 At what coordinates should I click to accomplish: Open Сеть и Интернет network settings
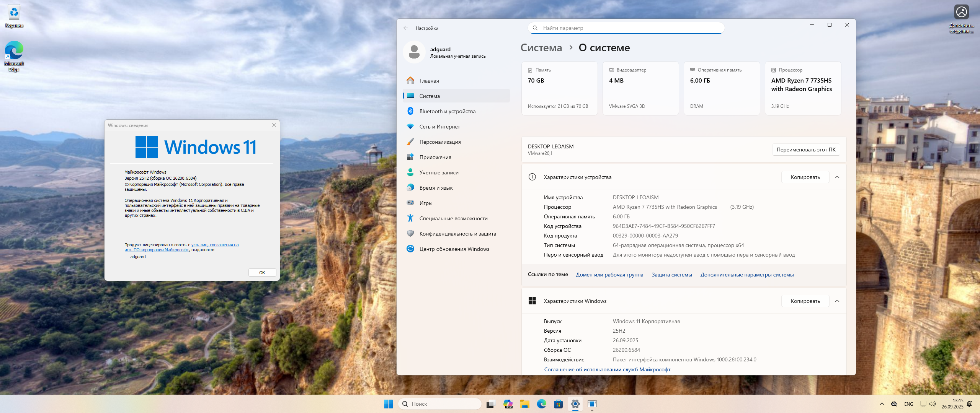coord(439,127)
